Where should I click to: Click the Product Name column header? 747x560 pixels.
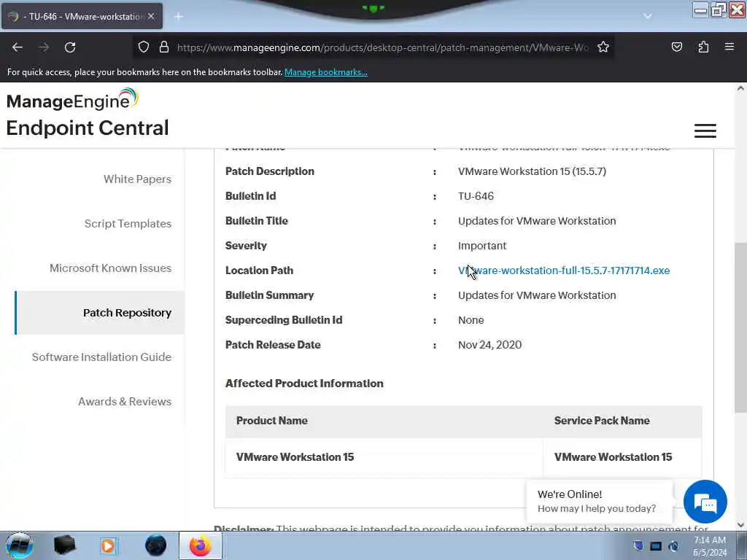(x=272, y=421)
